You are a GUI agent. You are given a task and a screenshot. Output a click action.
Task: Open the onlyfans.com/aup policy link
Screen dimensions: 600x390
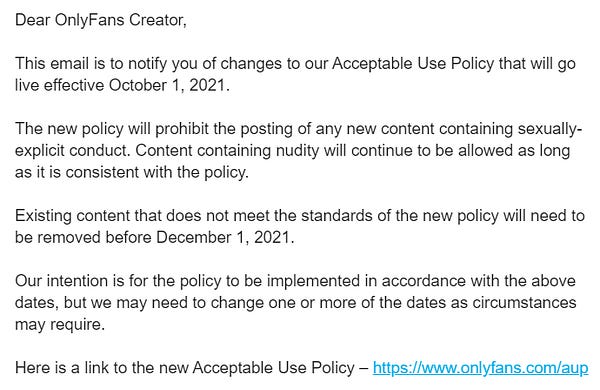(480, 368)
